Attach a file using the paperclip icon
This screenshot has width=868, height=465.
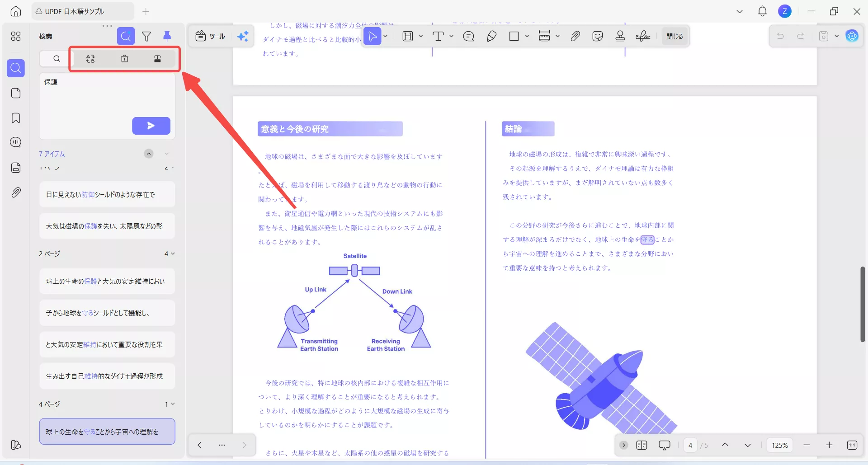pyautogui.click(x=575, y=36)
